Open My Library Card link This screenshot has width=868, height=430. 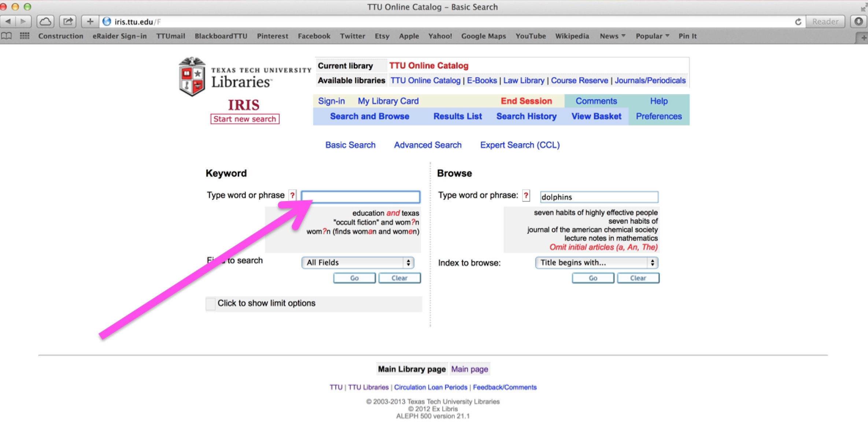[x=388, y=101]
